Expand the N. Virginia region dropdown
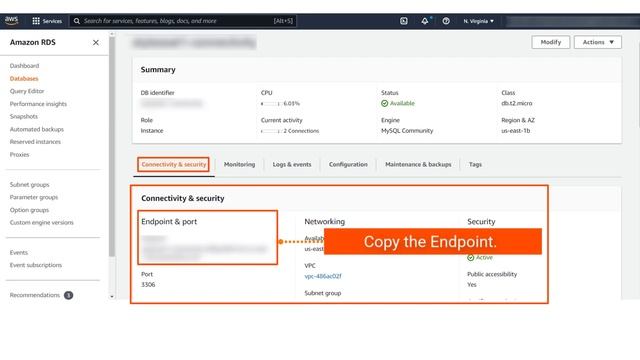640x360 pixels. (x=478, y=21)
